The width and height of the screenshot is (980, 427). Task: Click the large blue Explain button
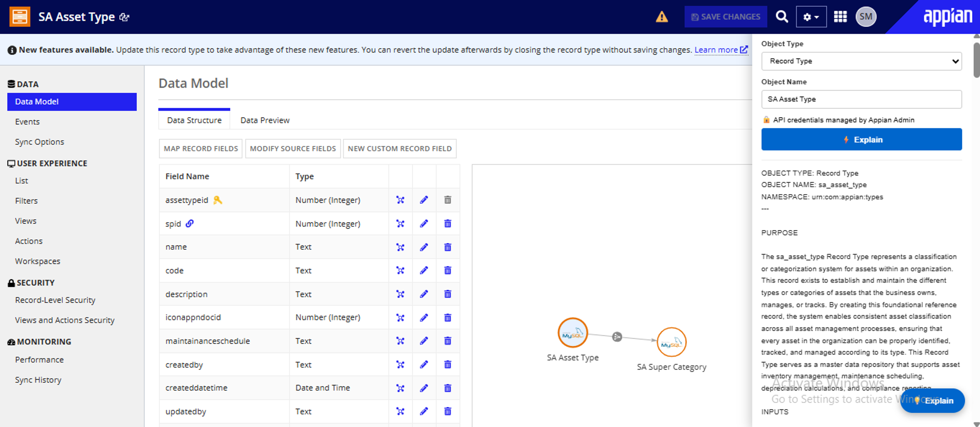click(861, 139)
